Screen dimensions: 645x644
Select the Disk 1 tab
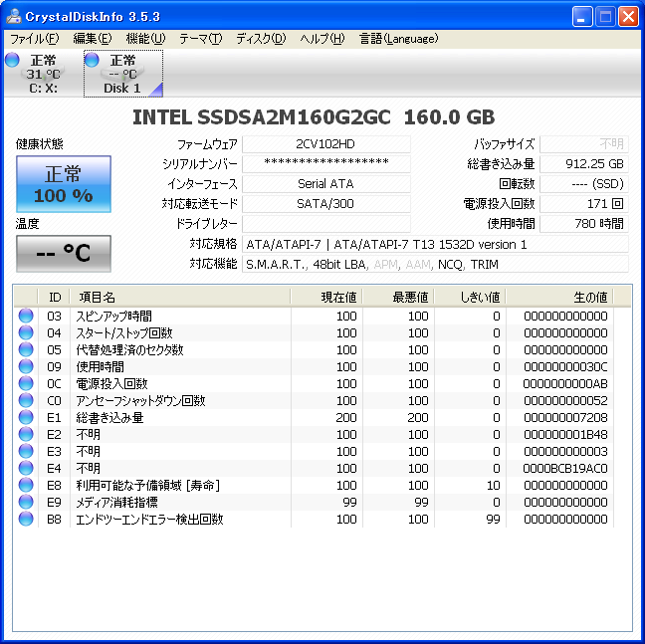tap(123, 74)
